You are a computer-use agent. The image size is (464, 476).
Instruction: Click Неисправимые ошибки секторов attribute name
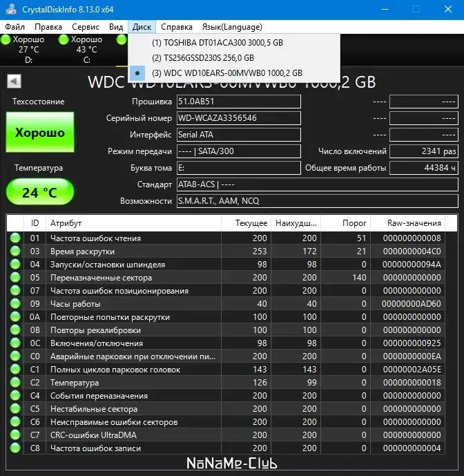click(x=114, y=422)
